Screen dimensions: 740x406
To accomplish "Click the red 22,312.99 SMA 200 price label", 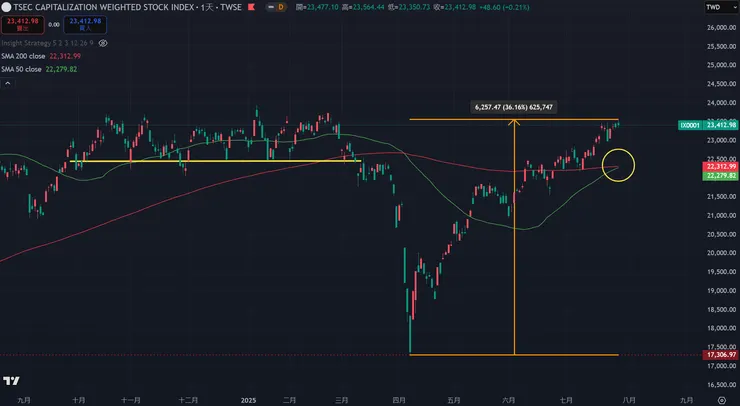I will coord(721,166).
